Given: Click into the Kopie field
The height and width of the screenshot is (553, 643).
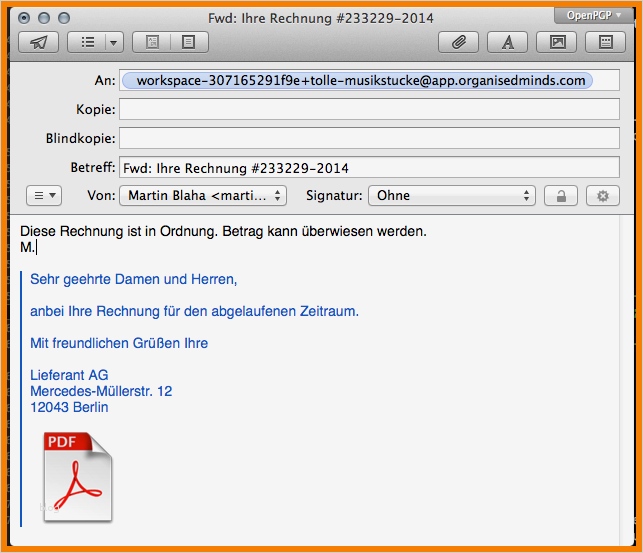Looking at the screenshot, I should (369, 109).
